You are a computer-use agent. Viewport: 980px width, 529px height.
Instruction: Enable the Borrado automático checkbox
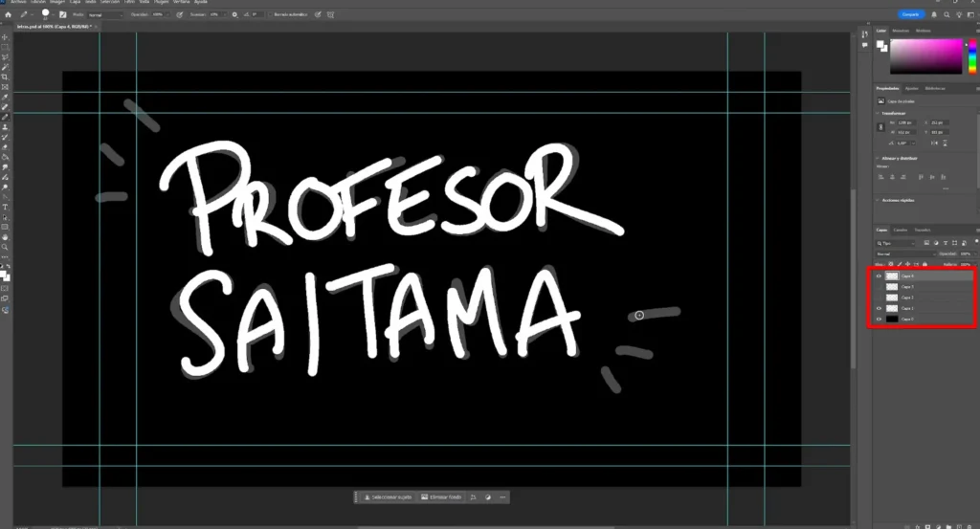[272, 14]
